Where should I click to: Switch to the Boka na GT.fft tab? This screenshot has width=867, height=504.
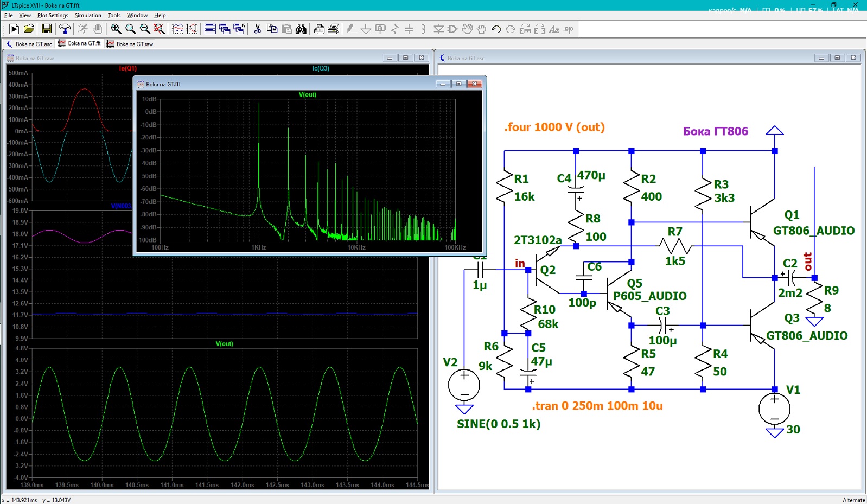pos(80,43)
